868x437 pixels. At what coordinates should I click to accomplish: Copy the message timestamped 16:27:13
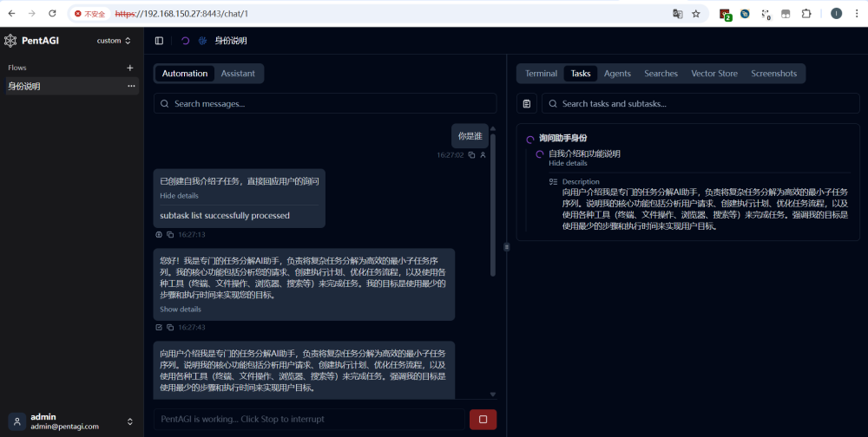click(169, 235)
